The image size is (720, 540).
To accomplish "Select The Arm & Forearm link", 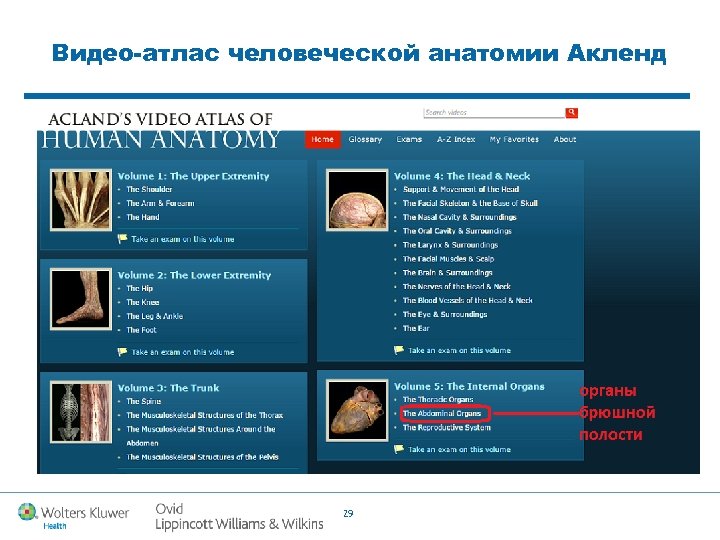I will point(160,203).
